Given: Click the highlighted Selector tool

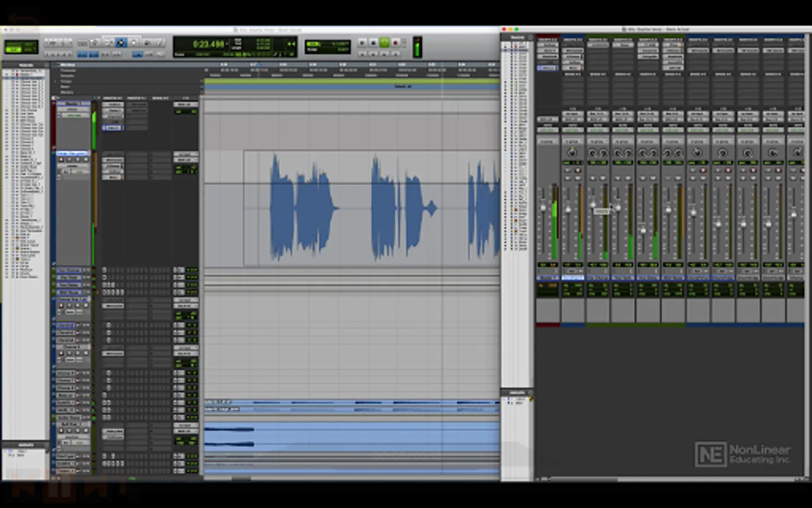Looking at the screenshot, I should (x=120, y=43).
